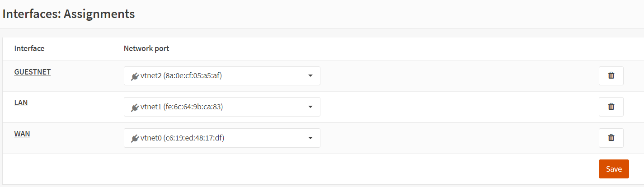Click the vtnet0 (c6:19:ed:48:17:df) text
The image size is (644, 187).
[182, 138]
